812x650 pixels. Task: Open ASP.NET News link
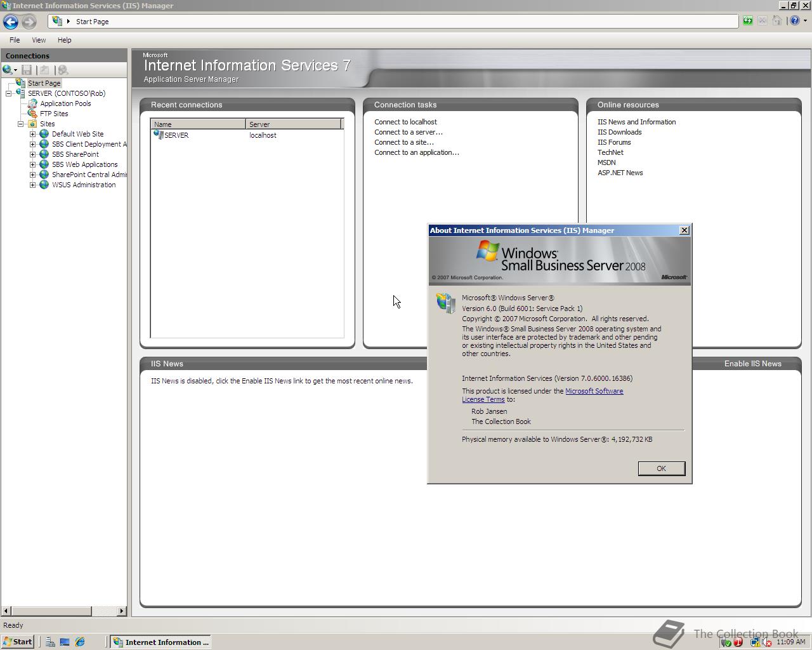click(x=620, y=173)
